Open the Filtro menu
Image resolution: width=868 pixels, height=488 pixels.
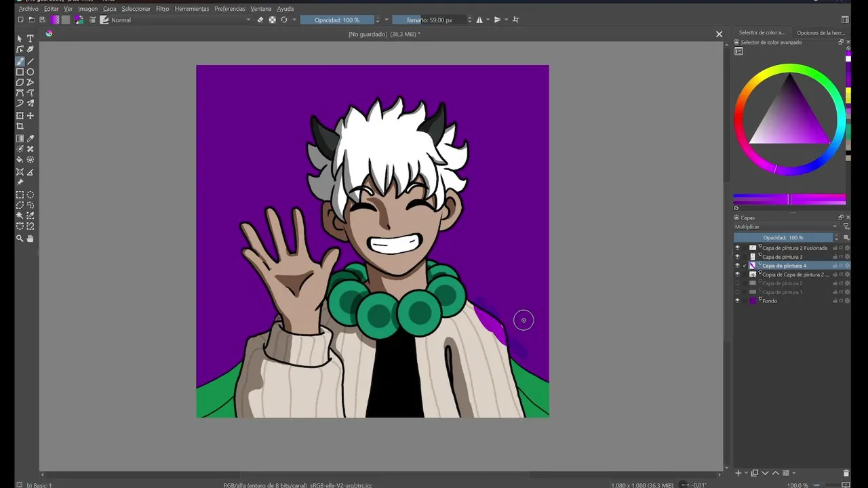163,9
